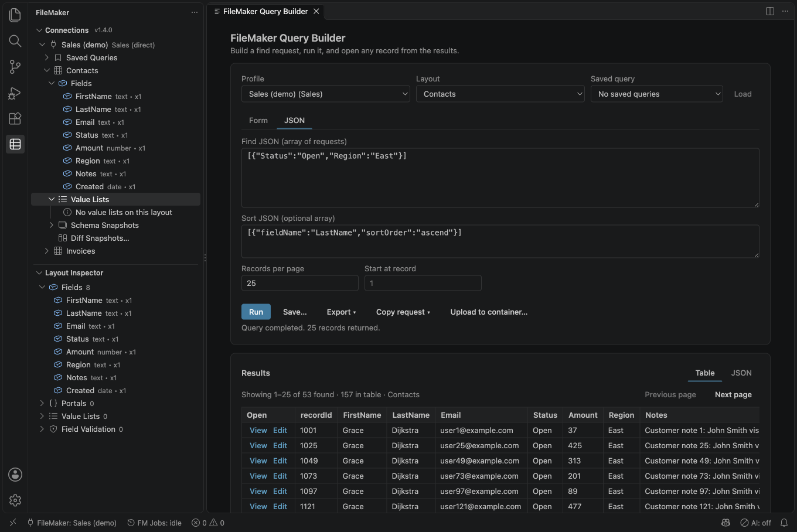Switch to the Form tab

[258, 120]
